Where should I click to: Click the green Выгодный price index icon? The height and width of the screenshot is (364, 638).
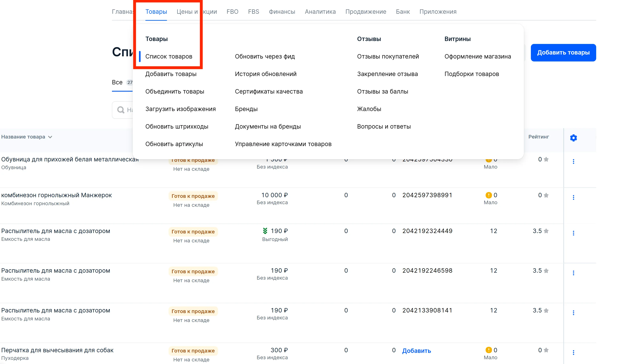pos(265,231)
